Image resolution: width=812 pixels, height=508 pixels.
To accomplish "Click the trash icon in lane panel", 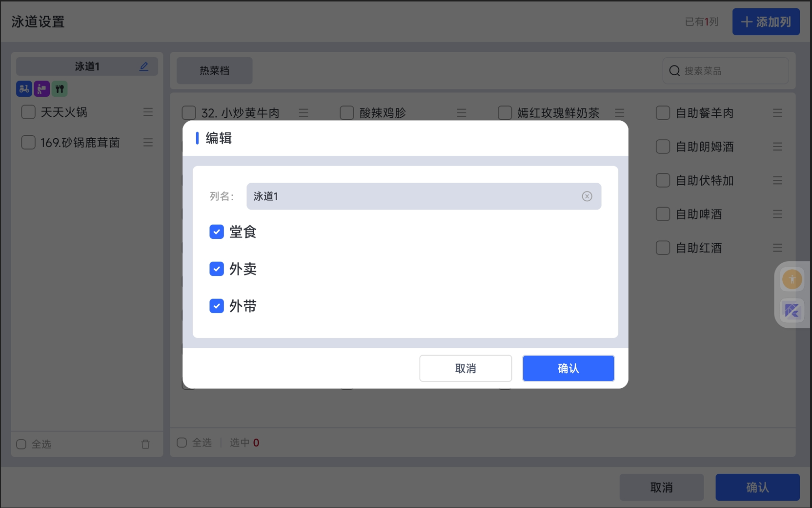I will pyautogui.click(x=145, y=444).
